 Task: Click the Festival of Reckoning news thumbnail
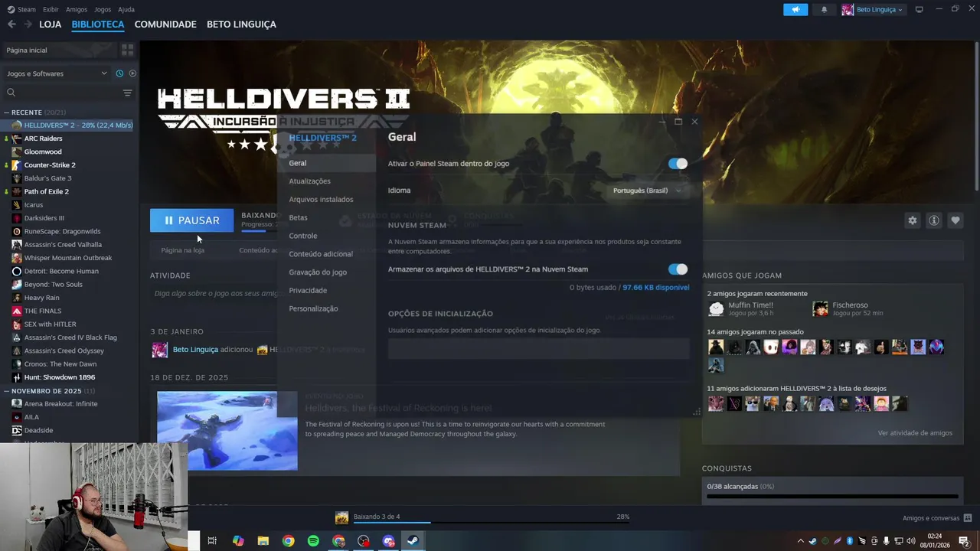click(x=227, y=431)
